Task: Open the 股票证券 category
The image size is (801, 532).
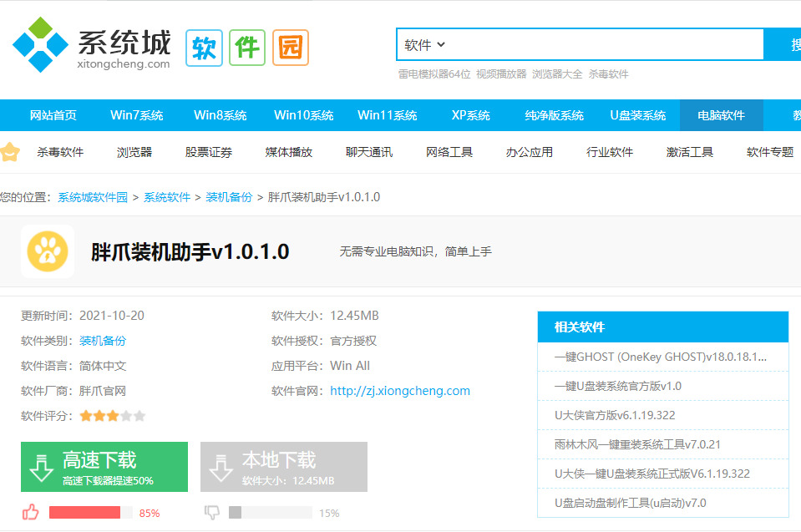Action: pos(209,152)
